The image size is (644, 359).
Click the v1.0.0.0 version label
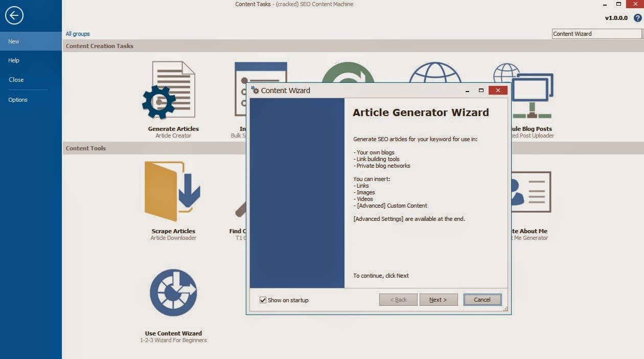616,18
